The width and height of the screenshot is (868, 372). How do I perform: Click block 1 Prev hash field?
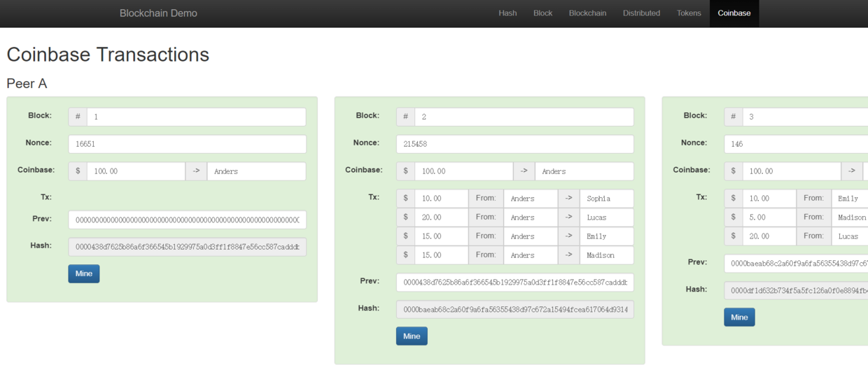click(187, 220)
